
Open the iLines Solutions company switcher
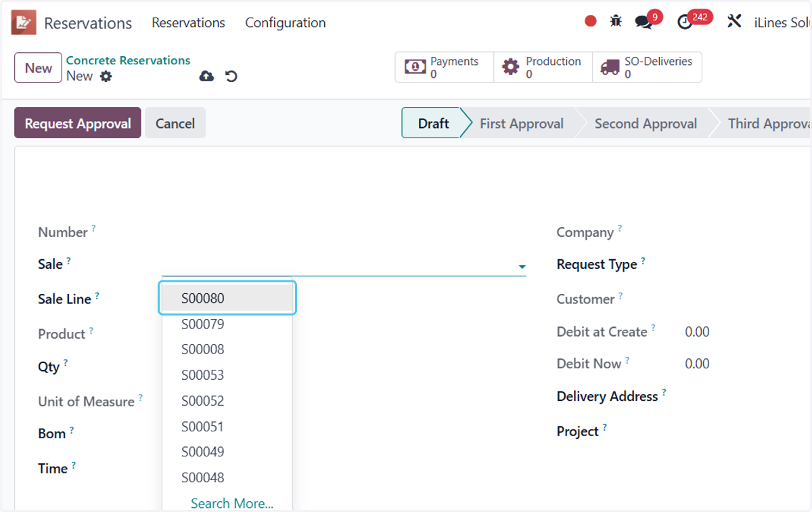point(783,22)
